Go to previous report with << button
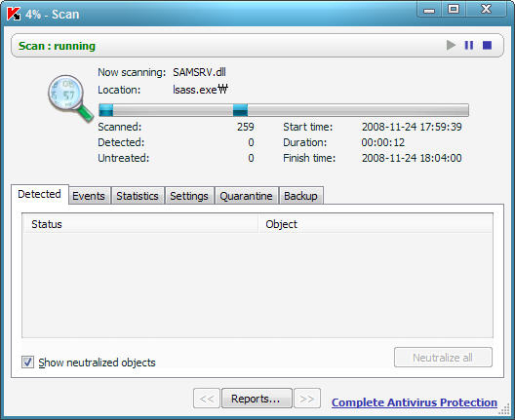 click(x=207, y=399)
